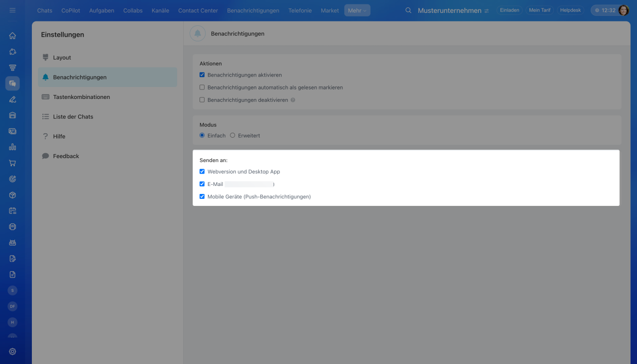The image size is (637, 364).
Task: Open the S avatar in sidebar
Action: coord(12,290)
